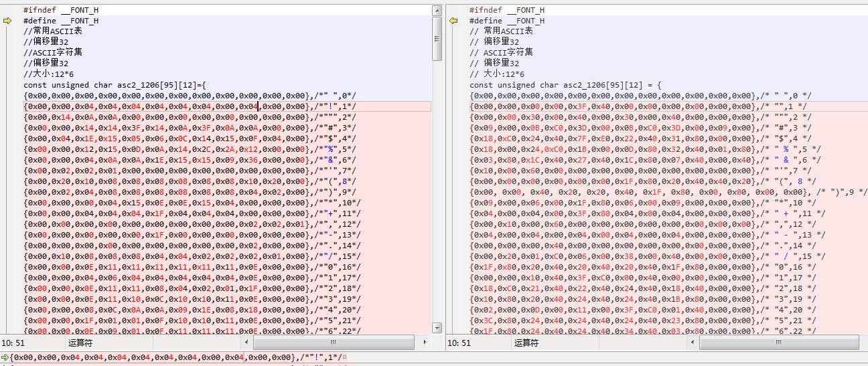Click the bottom detail line row text
Image resolution: width=868 pixels, height=366 pixels.
(x=177, y=358)
